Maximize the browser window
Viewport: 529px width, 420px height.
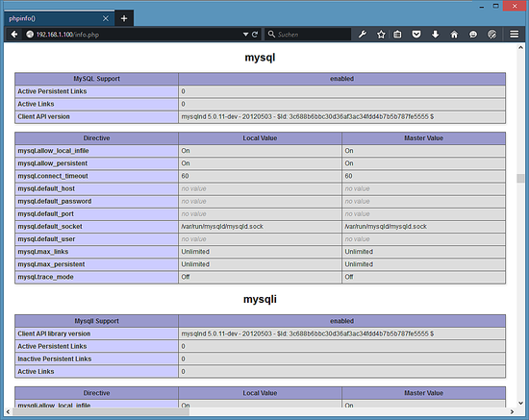(x=495, y=6)
